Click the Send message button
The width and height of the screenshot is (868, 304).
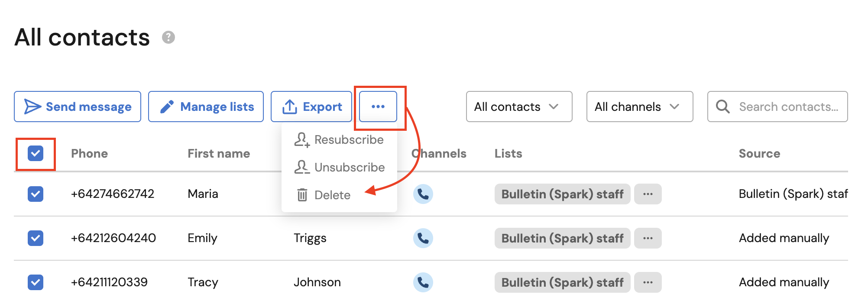[x=78, y=107]
